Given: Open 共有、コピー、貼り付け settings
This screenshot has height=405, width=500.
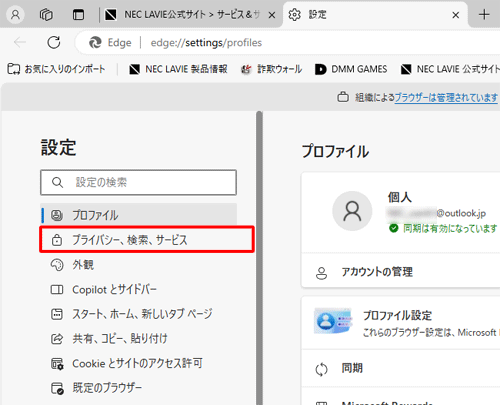Looking at the screenshot, I should 138,339.
